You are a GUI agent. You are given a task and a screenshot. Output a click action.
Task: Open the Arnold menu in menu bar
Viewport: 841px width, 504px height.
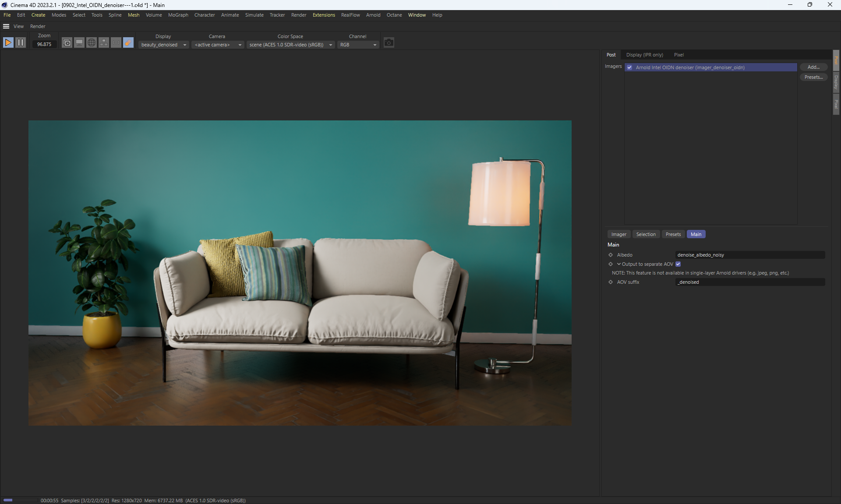tap(373, 15)
